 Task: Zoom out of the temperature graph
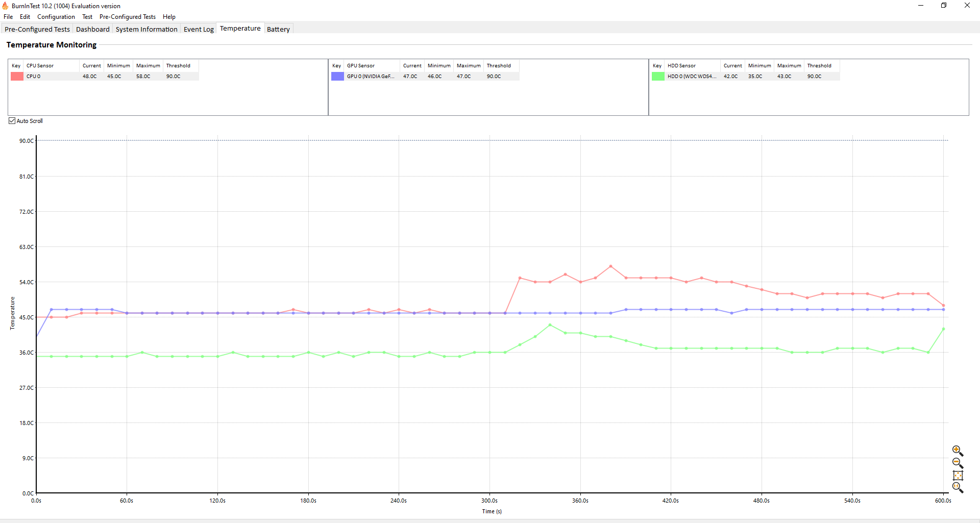click(958, 463)
